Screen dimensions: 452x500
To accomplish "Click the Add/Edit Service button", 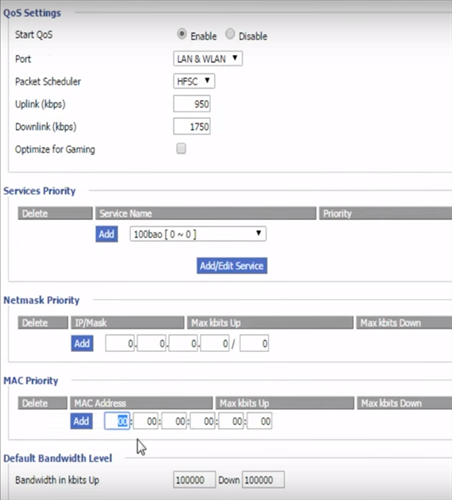I will pos(232,266).
